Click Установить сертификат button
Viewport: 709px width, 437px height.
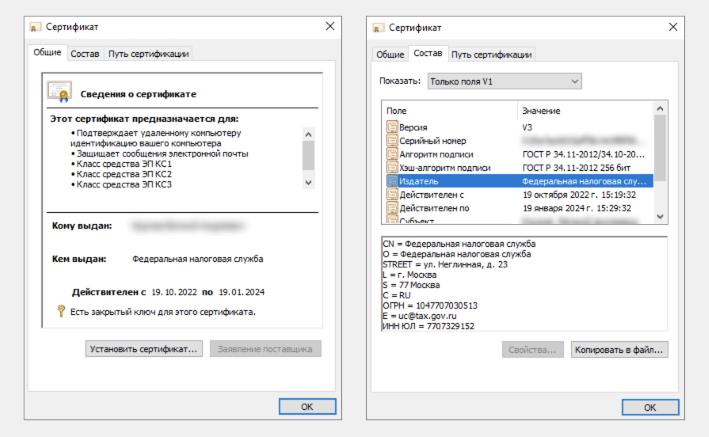pos(144,349)
